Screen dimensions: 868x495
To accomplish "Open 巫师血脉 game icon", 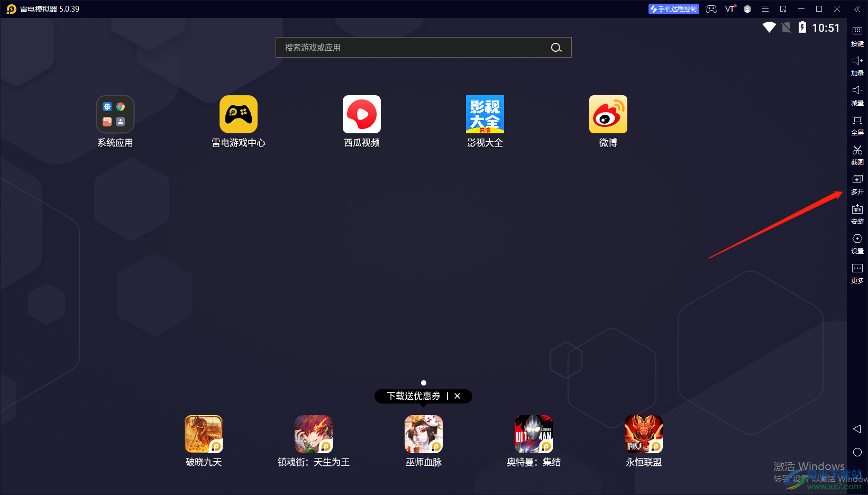I will (424, 434).
